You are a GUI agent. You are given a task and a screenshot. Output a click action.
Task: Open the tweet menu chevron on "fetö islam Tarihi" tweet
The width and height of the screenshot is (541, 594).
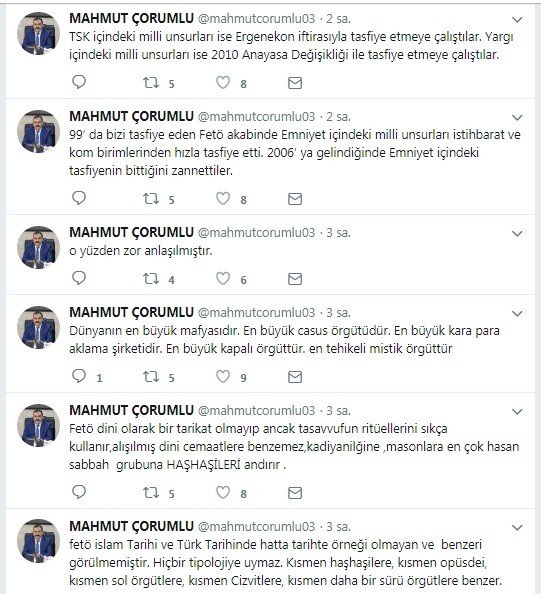pos(517,527)
